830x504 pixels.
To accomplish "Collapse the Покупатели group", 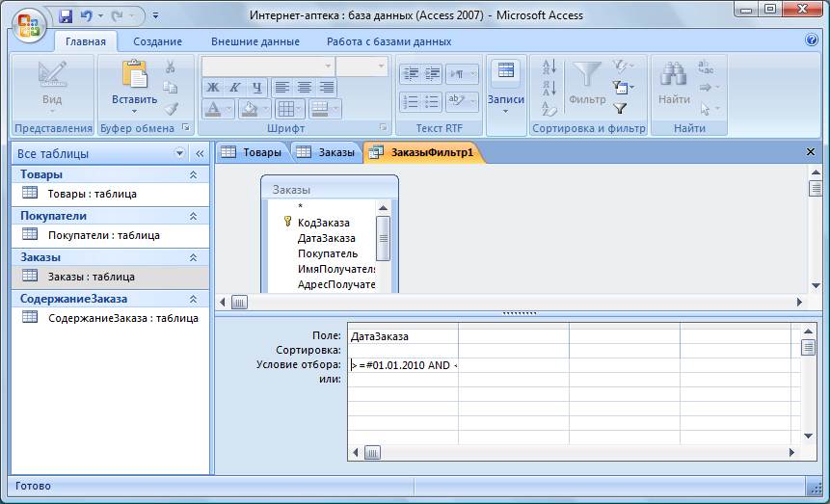I will point(193,216).
